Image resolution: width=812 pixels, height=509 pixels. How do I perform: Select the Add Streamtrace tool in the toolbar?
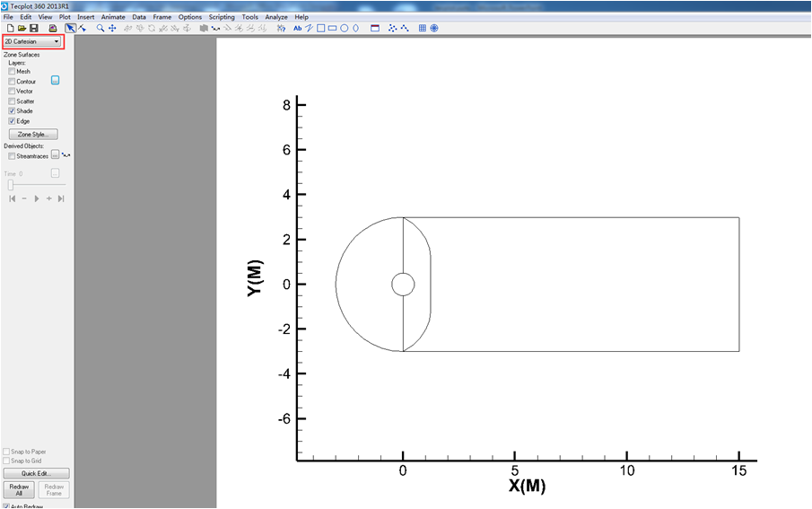[x=215, y=28]
